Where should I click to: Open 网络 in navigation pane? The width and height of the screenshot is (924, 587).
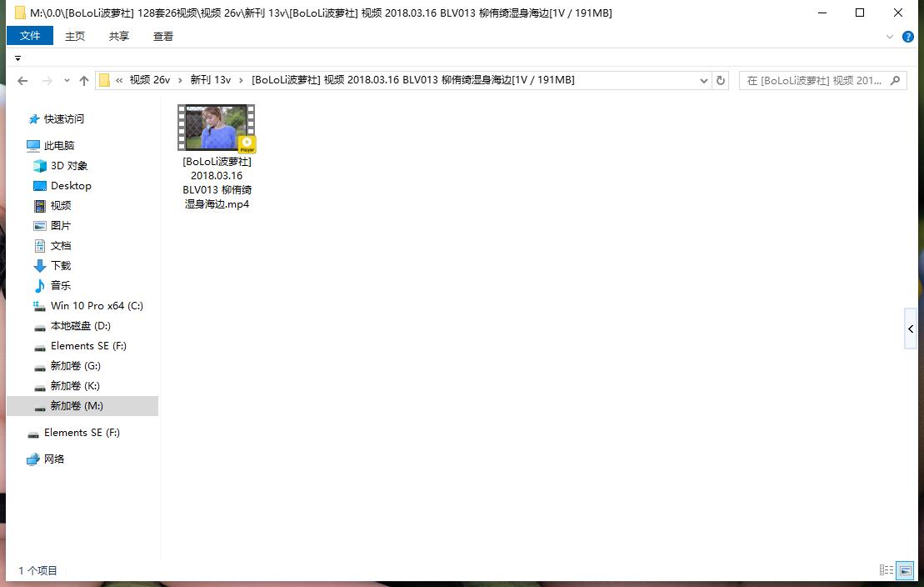[x=53, y=459]
